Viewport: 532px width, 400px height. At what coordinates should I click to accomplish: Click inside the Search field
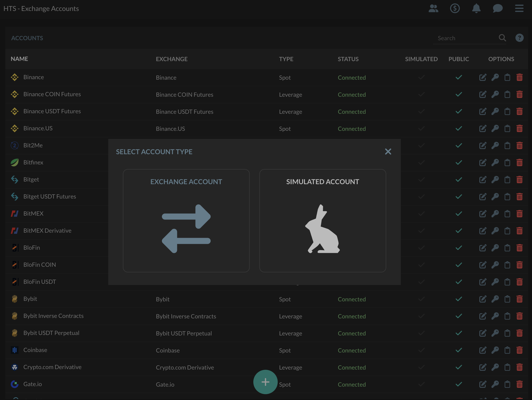click(463, 38)
